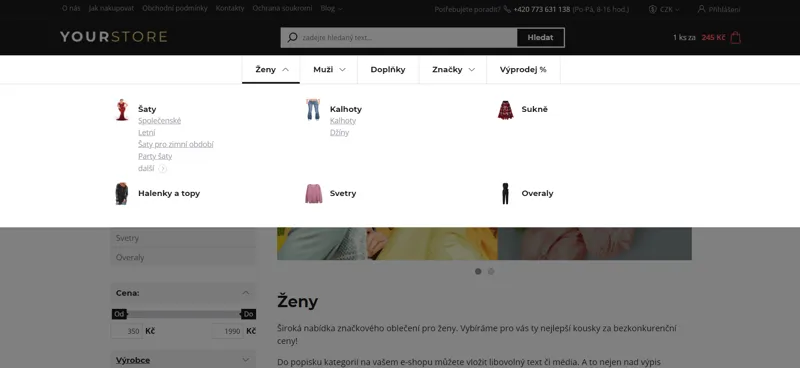Collapse the Cena filter section
Viewport: 800px width, 368px height.
coord(246,293)
